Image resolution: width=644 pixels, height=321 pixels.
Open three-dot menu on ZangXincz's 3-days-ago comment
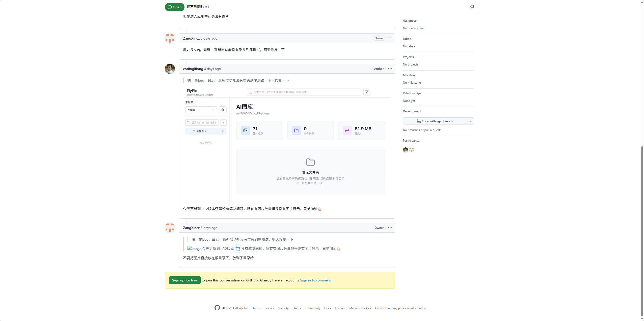coord(390,228)
